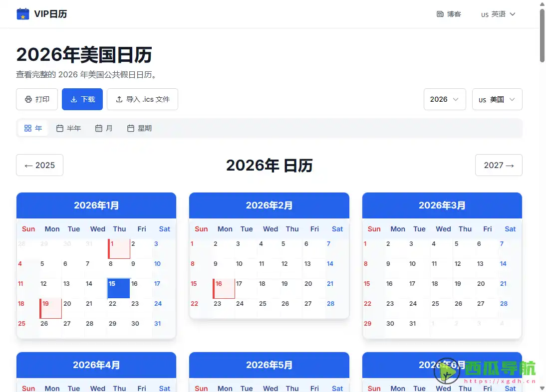This screenshot has width=546, height=392.
Task: Open the US 美国 country dropdown
Action: click(x=497, y=99)
